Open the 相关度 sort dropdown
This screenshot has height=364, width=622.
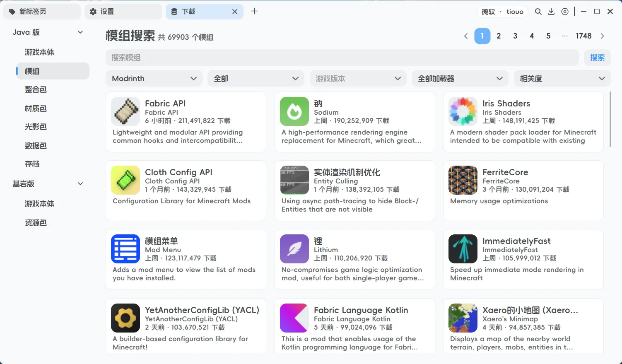tap(562, 78)
